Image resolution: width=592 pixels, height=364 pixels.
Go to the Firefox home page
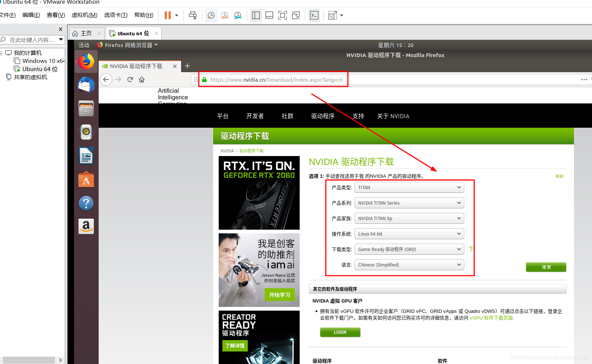click(x=142, y=79)
